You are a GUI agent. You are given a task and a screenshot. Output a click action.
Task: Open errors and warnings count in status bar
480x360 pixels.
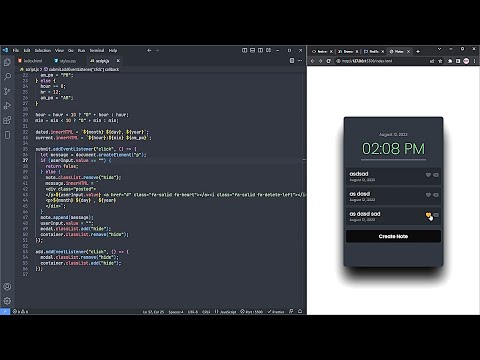20,312
